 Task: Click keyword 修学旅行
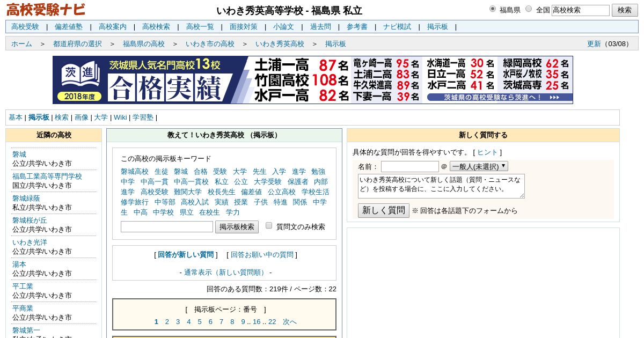(135, 202)
